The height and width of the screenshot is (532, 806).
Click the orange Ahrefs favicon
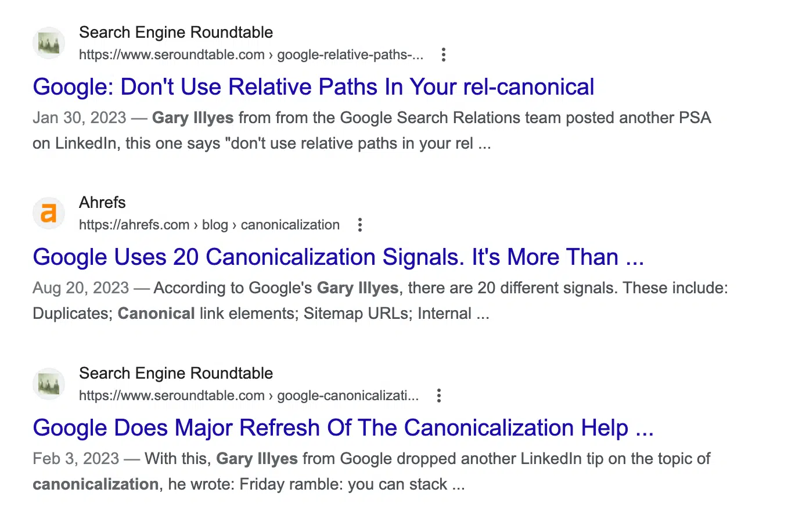pos(49,213)
